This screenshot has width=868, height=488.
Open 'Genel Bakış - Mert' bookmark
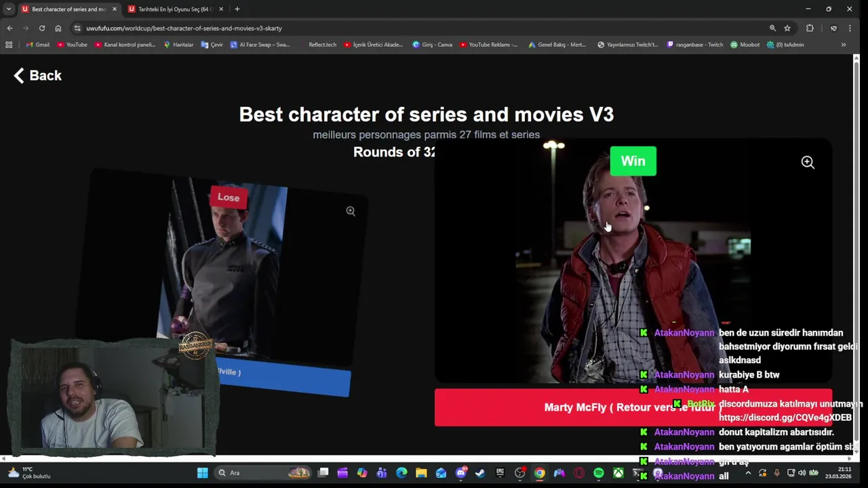pos(557,45)
